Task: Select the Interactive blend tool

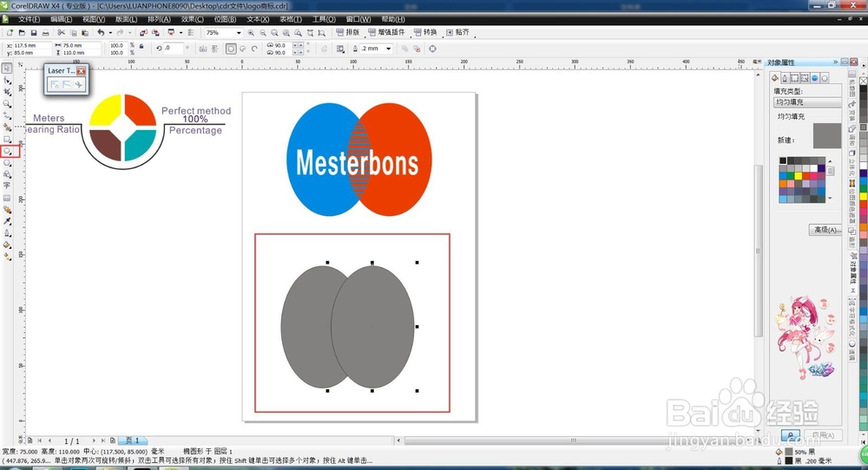Action: [x=7, y=210]
